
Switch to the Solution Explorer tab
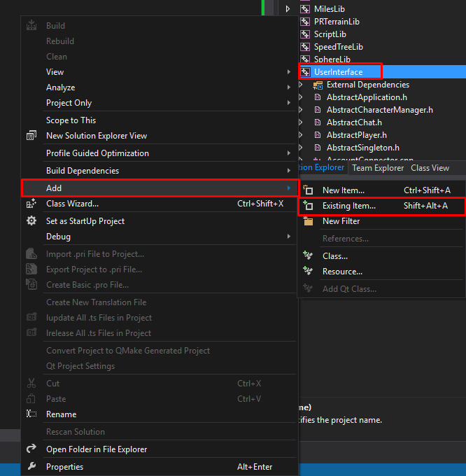[322, 167]
